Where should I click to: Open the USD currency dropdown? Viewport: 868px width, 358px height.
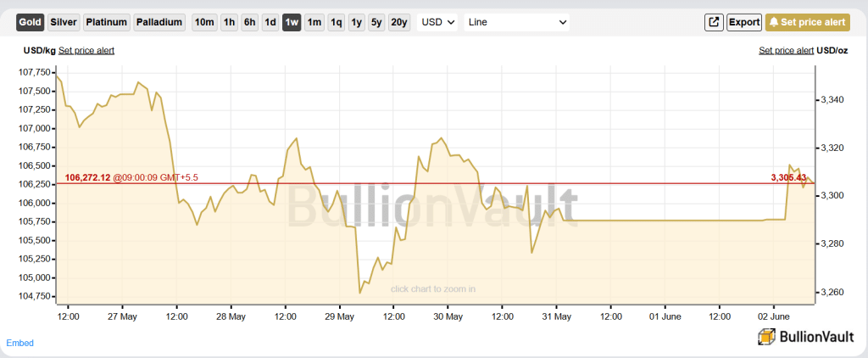[437, 22]
